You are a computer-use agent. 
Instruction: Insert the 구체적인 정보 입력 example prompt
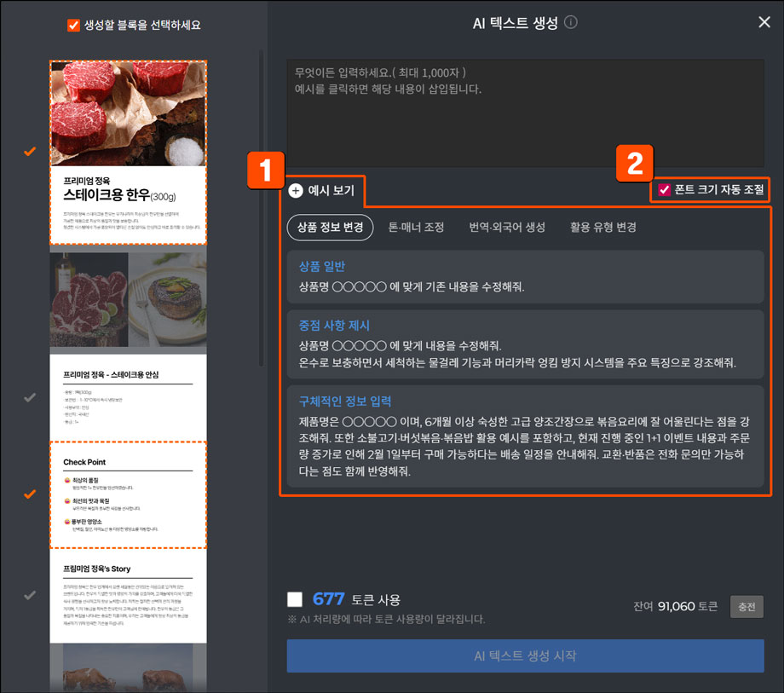coord(524,436)
